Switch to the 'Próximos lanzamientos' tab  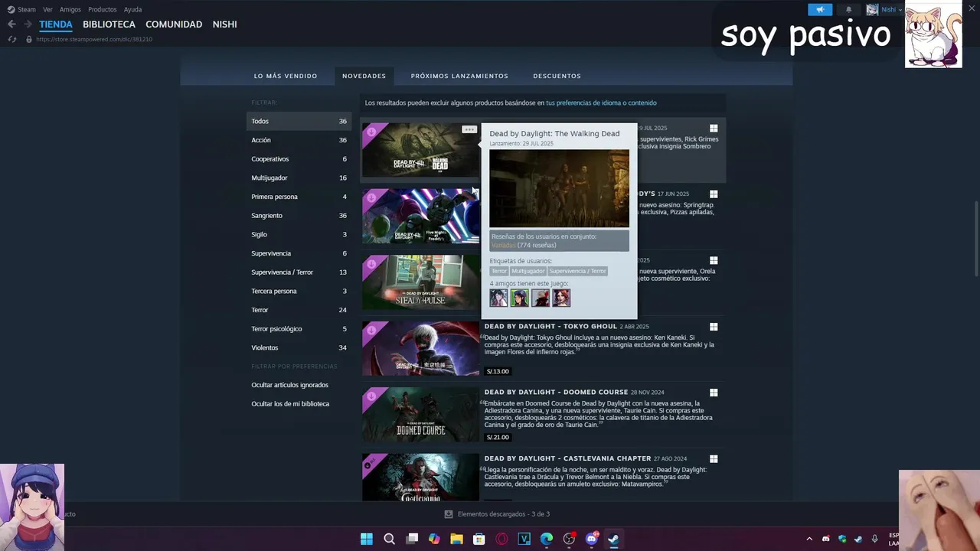(x=459, y=76)
